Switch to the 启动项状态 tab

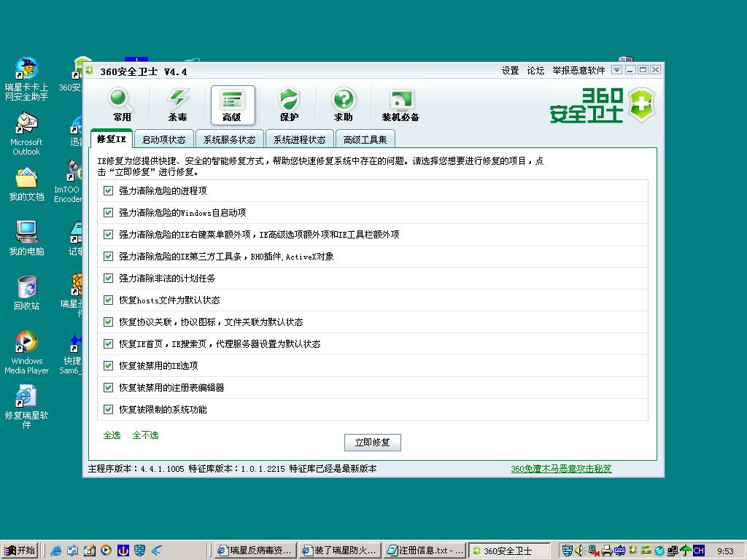(164, 139)
